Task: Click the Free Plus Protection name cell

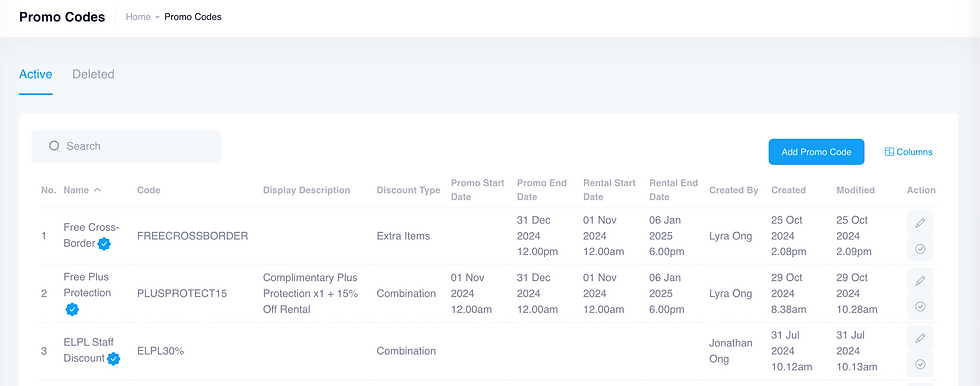Action: pos(88,293)
